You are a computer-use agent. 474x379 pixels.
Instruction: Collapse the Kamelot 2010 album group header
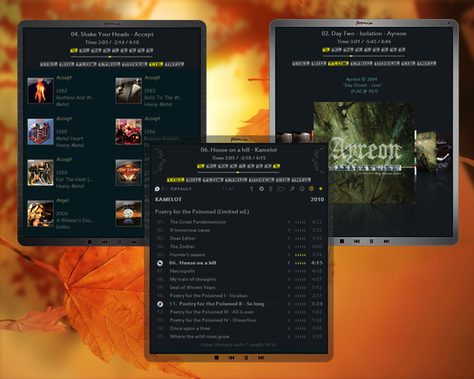click(239, 199)
